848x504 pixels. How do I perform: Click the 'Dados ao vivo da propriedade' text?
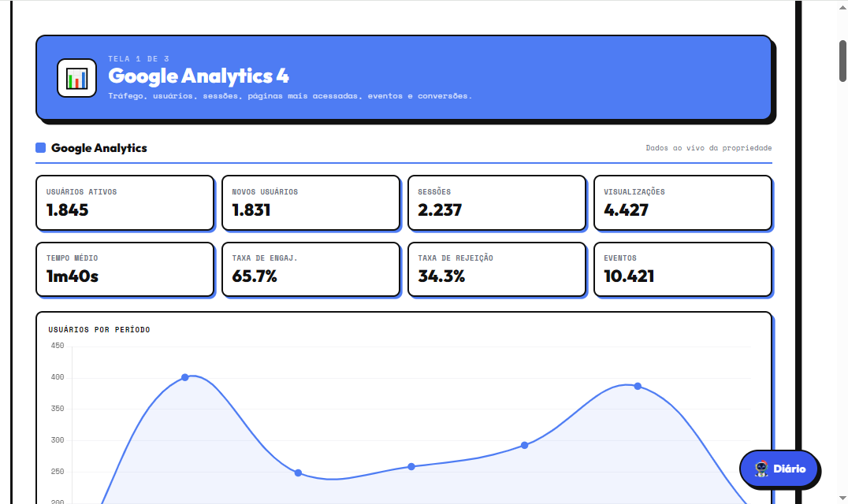point(709,147)
